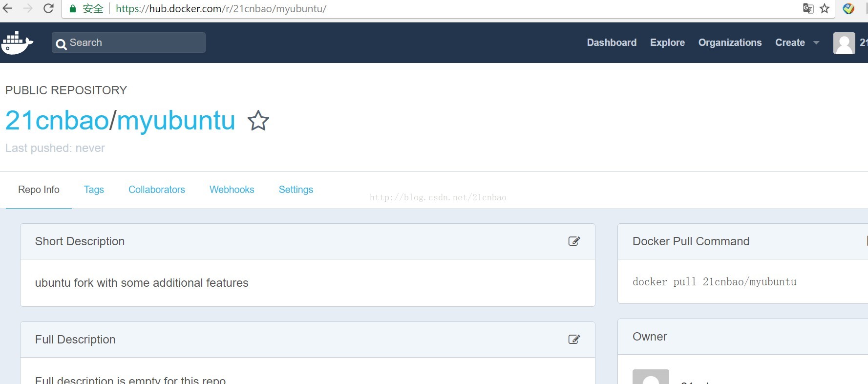Switch to the Tags tab

coord(94,190)
